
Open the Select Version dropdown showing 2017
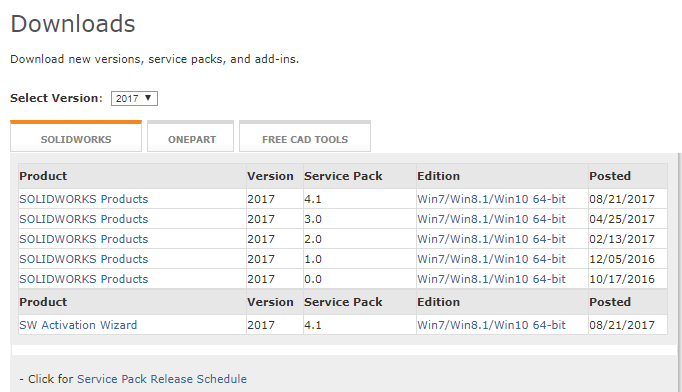point(134,98)
